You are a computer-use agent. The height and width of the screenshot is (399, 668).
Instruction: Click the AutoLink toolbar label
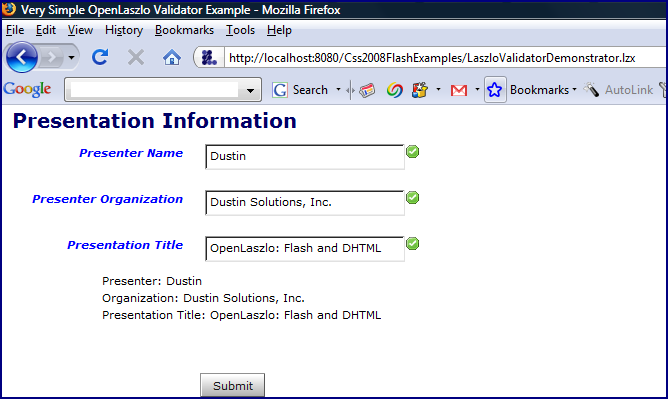(629, 90)
